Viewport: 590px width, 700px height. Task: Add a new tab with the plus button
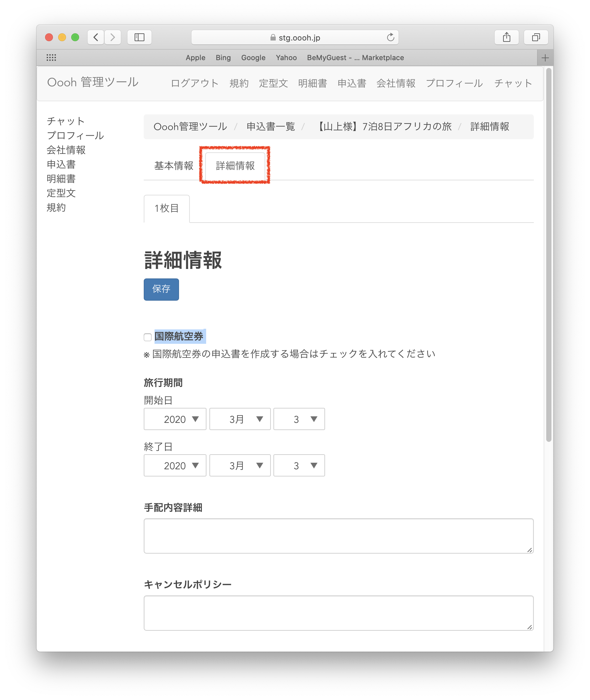click(545, 58)
